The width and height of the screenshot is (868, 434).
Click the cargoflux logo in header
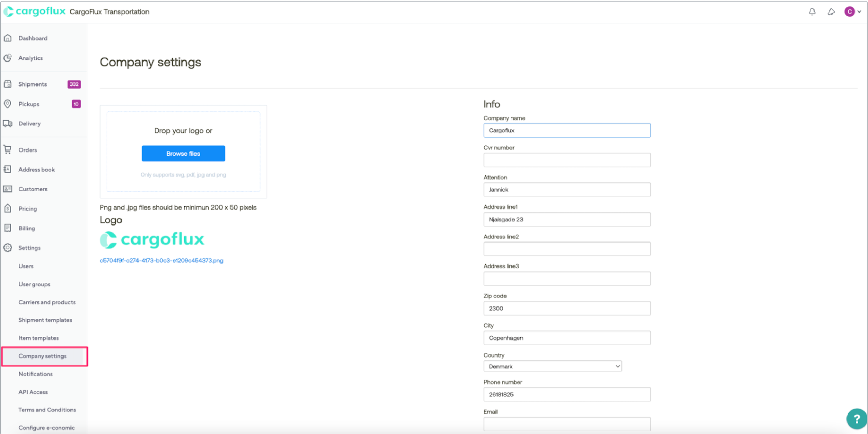(34, 11)
